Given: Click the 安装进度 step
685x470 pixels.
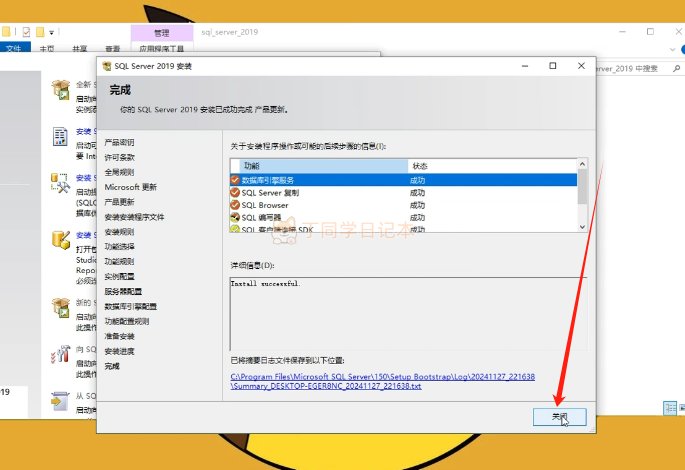Looking at the screenshot, I should pyautogui.click(x=119, y=351).
